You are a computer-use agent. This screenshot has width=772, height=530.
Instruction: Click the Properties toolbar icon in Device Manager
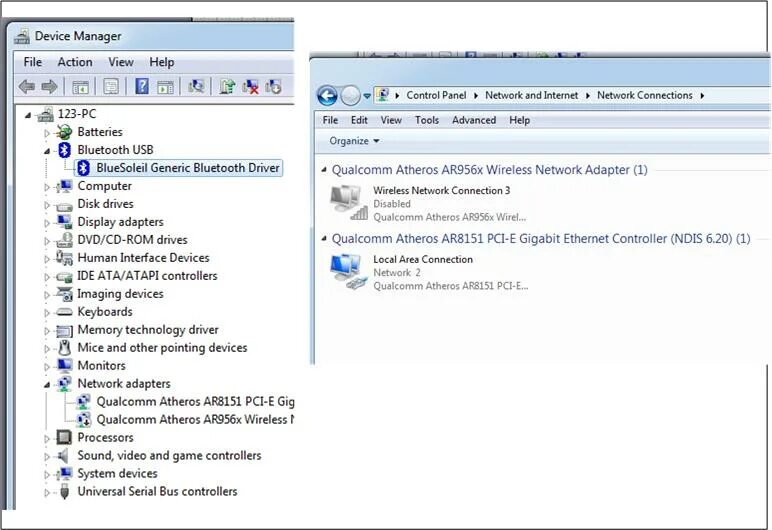[111, 87]
